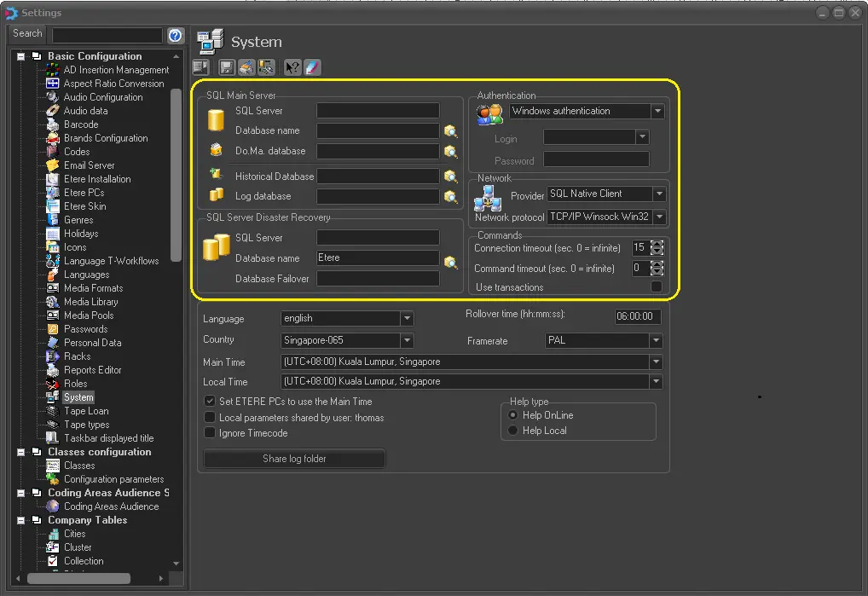Click the SQL Server field under Main Server
Viewport: 868px width, 596px height.
point(378,111)
